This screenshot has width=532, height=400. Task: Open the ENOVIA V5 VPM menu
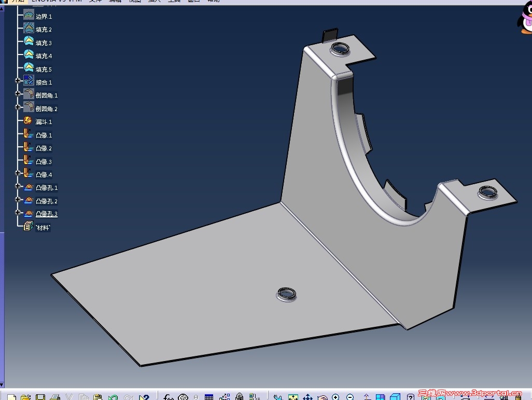pos(57,1)
